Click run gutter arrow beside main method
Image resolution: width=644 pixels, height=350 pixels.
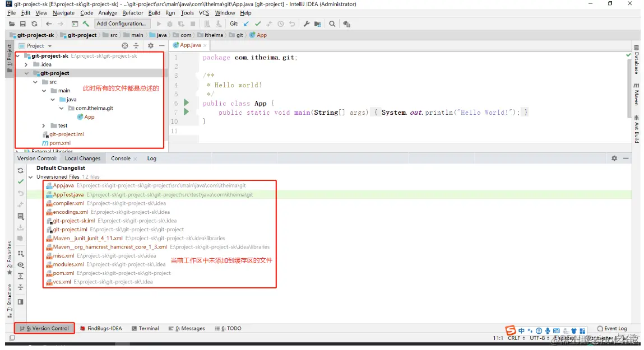(186, 111)
